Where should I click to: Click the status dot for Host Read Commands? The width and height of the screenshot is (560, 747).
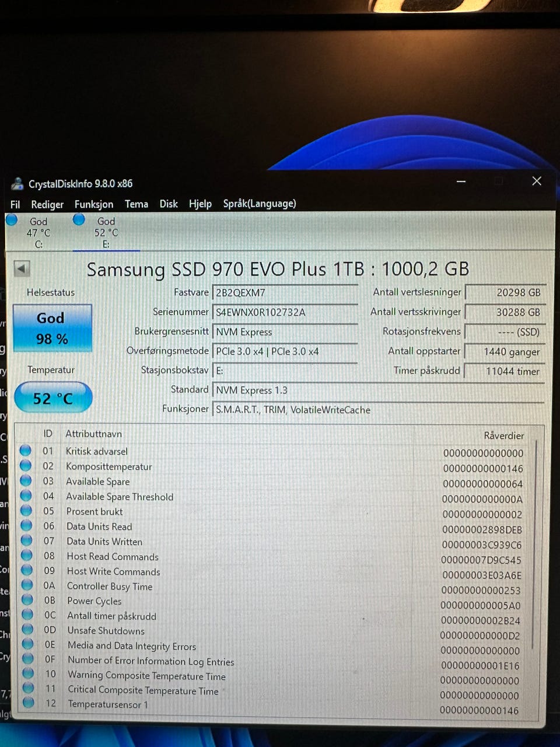point(27,555)
